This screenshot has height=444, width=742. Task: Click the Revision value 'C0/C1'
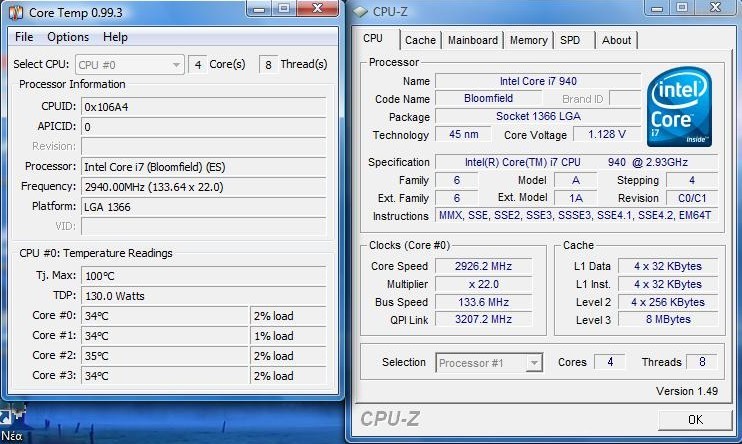pyautogui.click(x=692, y=198)
